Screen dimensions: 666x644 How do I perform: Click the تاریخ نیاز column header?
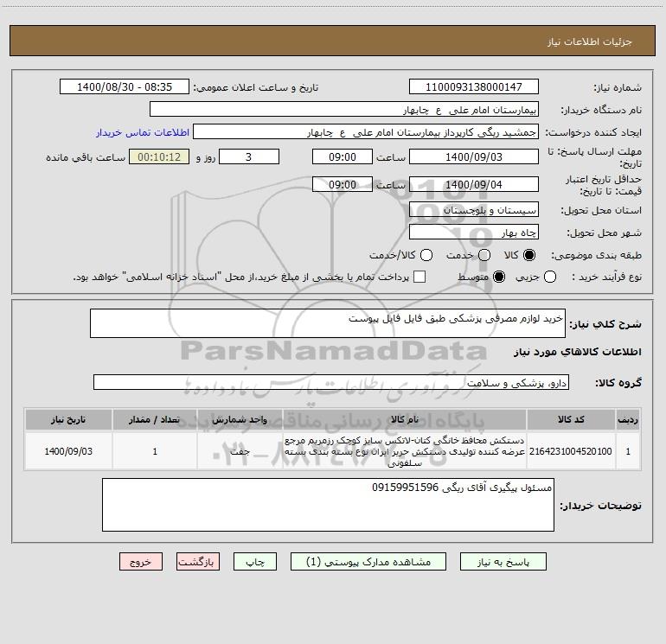click(68, 419)
